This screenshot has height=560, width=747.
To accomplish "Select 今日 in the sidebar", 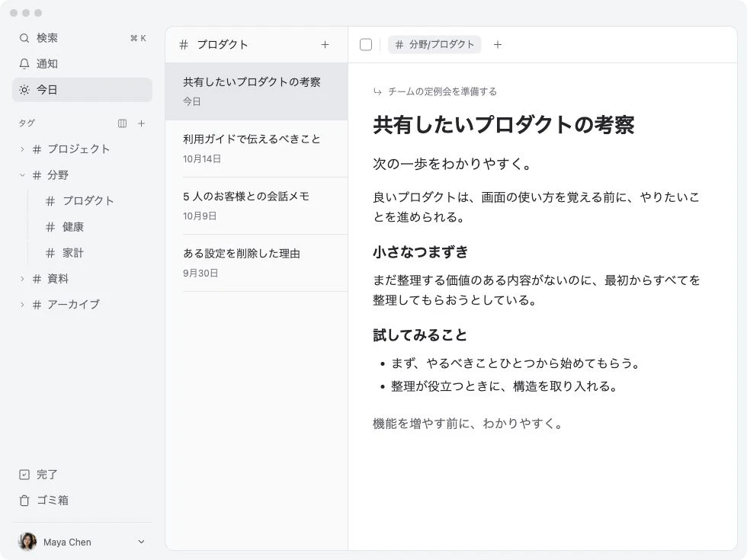I will [x=82, y=90].
